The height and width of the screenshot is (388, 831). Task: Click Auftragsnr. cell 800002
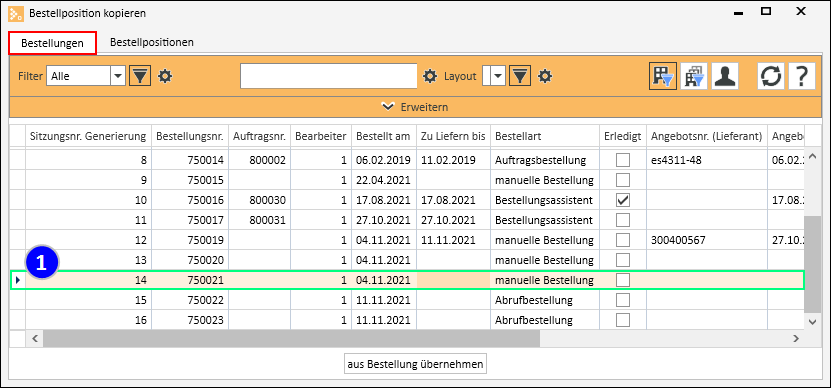[260, 160]
